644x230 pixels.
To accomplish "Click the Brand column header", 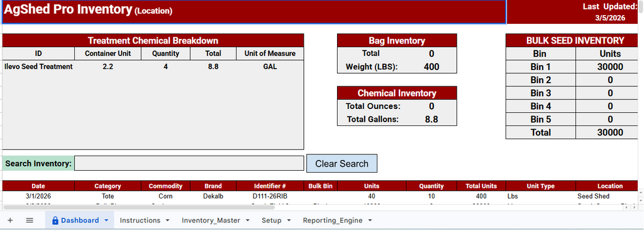I will pos(213,186).
